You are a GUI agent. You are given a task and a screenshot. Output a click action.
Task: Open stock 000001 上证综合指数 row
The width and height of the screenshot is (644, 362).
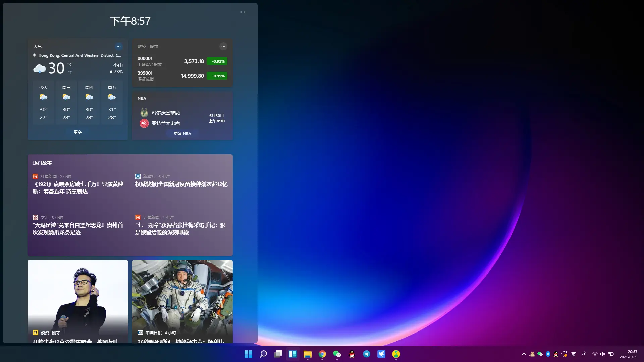[x=182, y=61]
